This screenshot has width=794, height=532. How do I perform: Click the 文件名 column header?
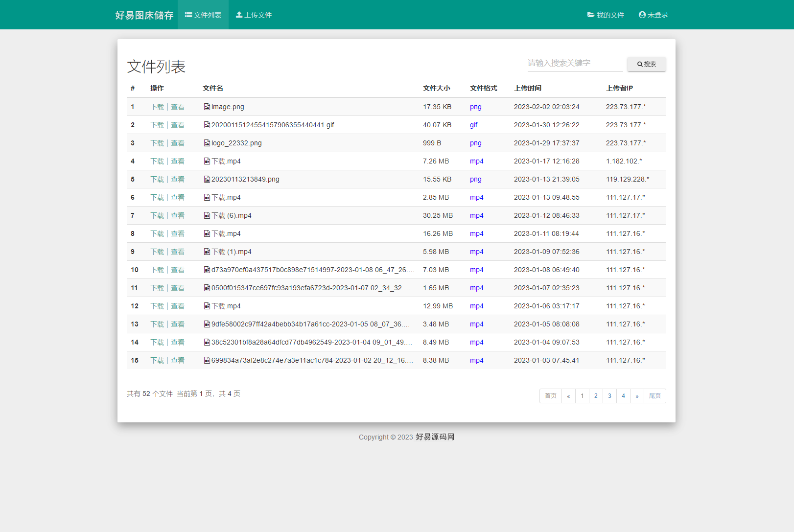pos(213,88)
